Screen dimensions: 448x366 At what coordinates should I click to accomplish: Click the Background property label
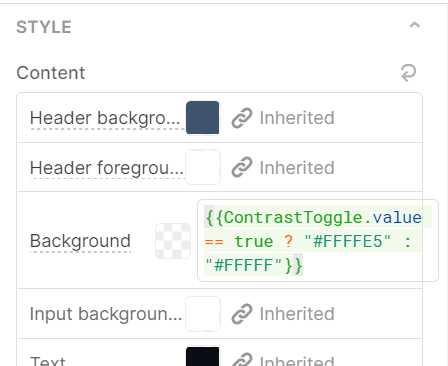(80, 241)
